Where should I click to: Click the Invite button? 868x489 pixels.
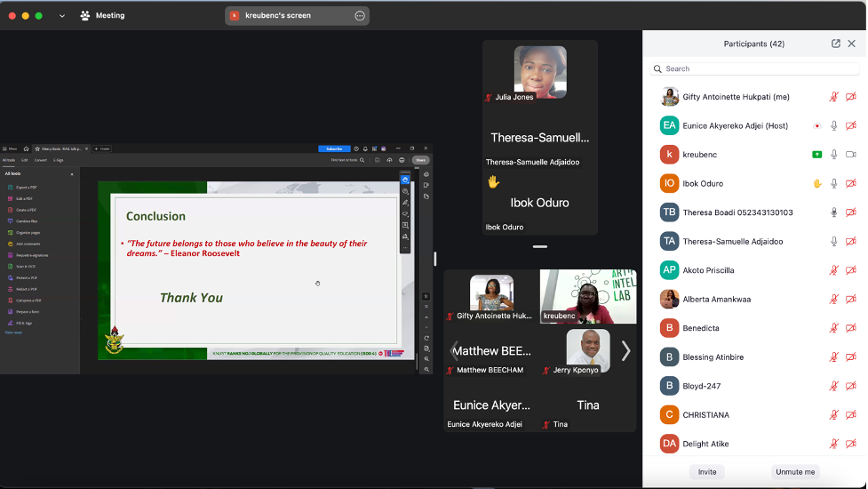click(x=707, y=472)
